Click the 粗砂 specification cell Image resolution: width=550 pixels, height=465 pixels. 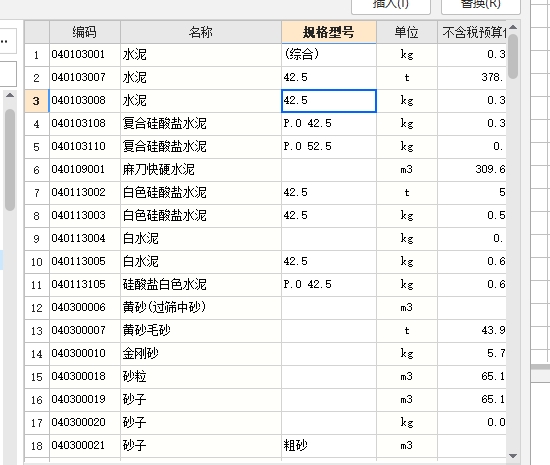click(x=329, y=445)
